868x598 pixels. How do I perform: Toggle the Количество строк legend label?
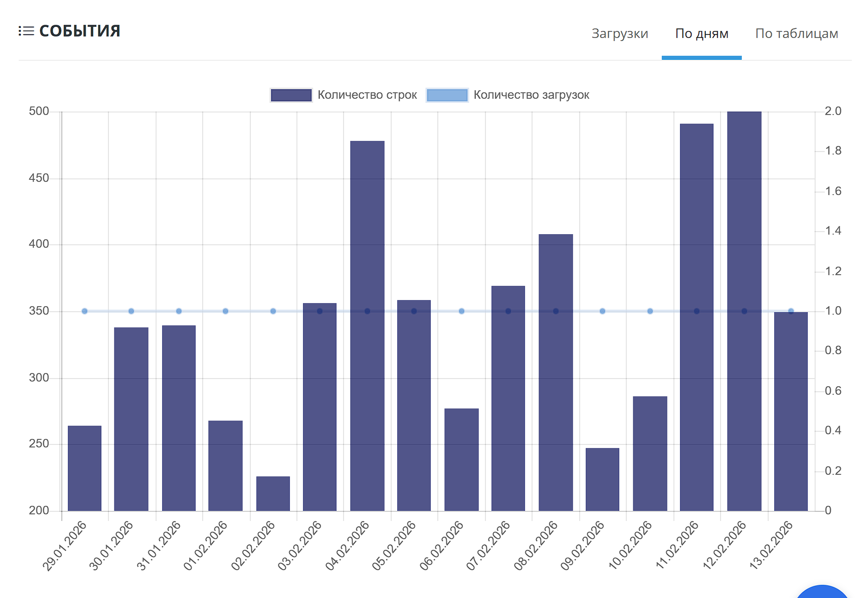point(367,95)
